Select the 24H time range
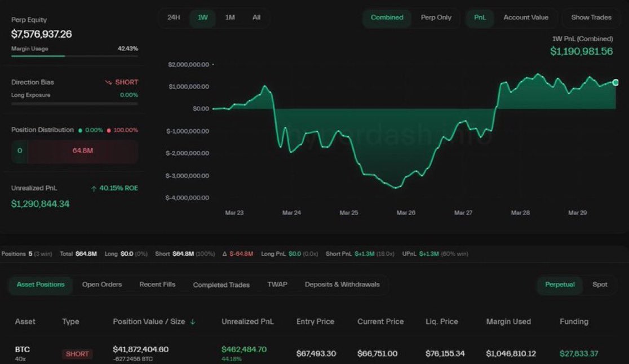 point(173,17)
